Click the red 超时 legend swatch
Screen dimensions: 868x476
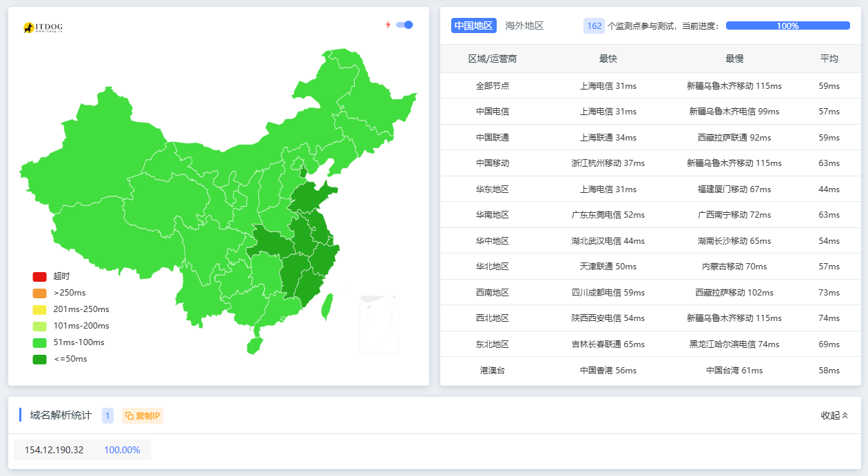[39, 276]
